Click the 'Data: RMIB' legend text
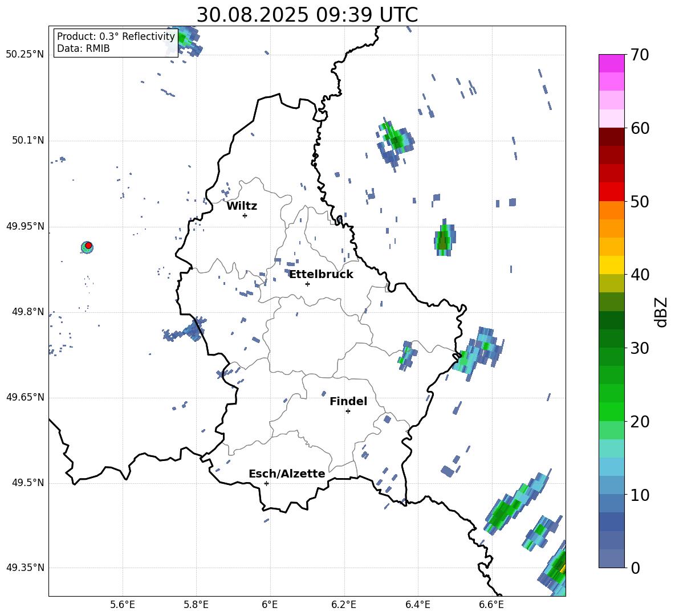The image size is (675, 616). coord(83,48)
